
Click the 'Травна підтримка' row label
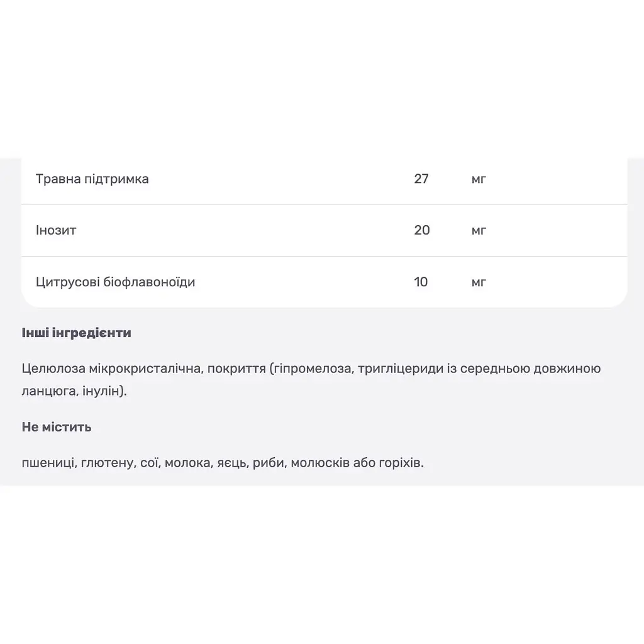coord(92,179)
